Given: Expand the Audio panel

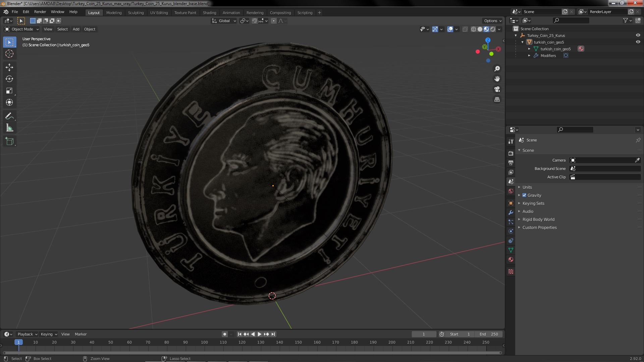Looking at the screenshot, I should click(x=528, y=211).
